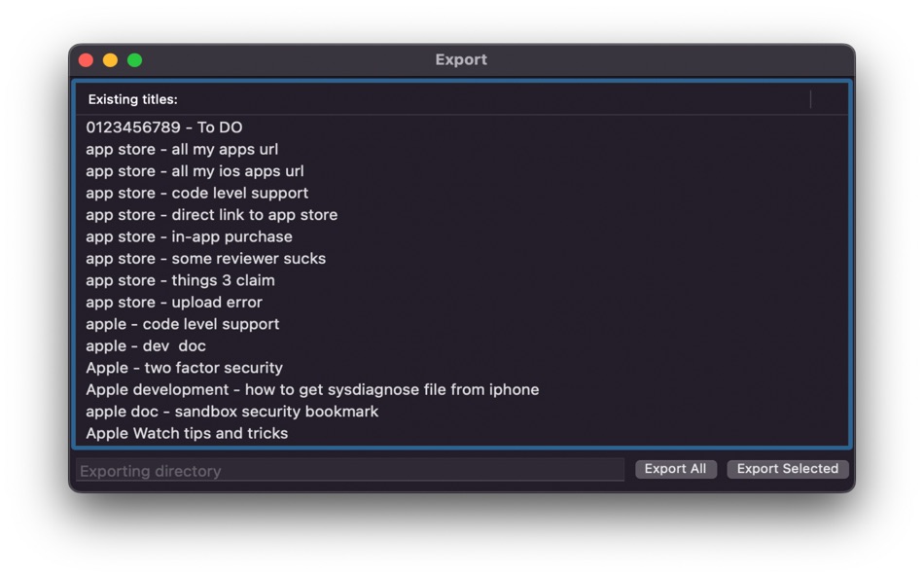Select "app store - some reviewer sucks"
Viewport: 924px width, 578px height.
click(x=205, y=259)
